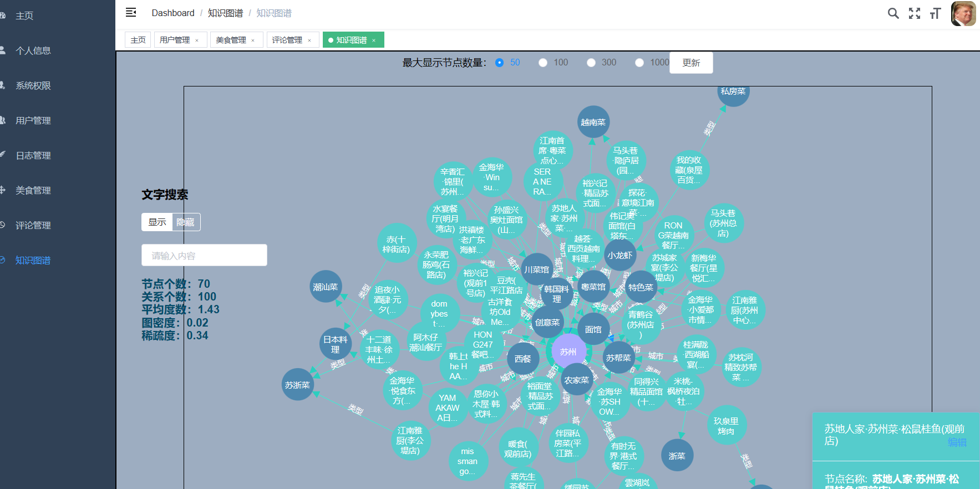Select the 浙菜 graph node
Screen dimensions: 980x489
point(677,456)
